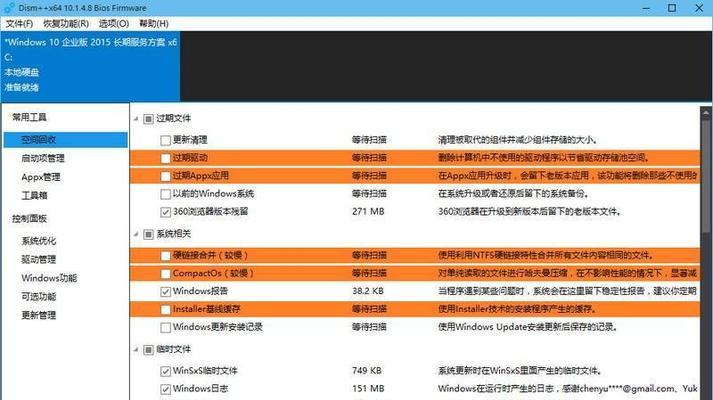Check the Windows更新安装记录 checkbox
713x400 pixels.
point(166,327)
